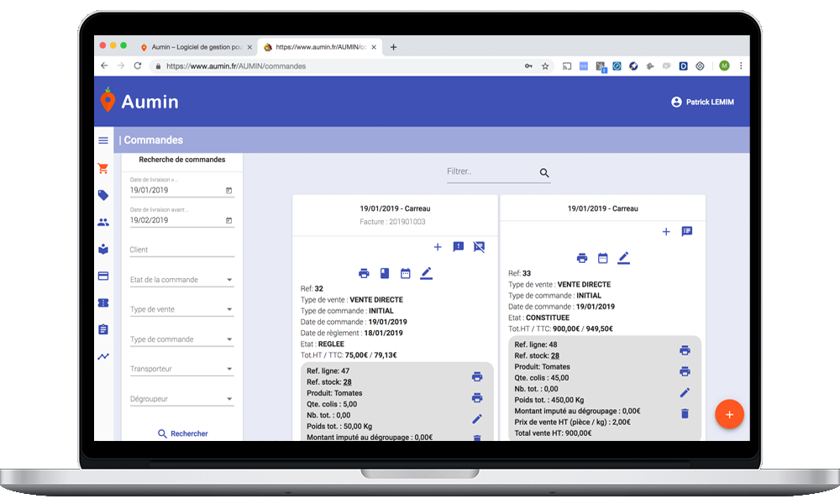840x504 pixels.
Task: Open stock link 28 on line 48
Action: coord(555,355)
